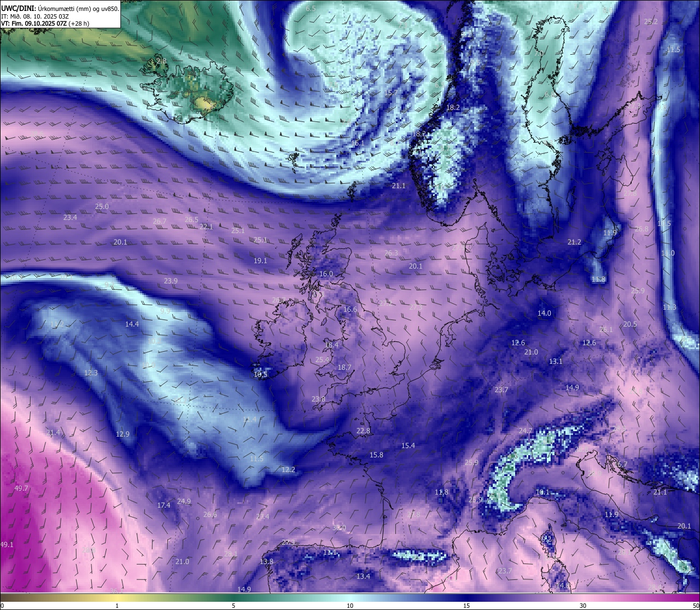Click the 24.7 value label
This screenshot has height=610, width=700.
click(x=525, y=431)
